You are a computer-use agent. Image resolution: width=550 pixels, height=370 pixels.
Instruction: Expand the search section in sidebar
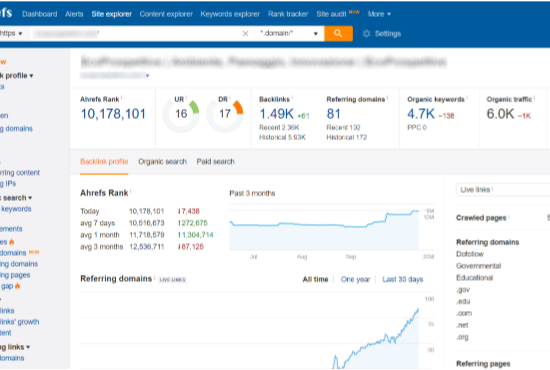(16, 198)
